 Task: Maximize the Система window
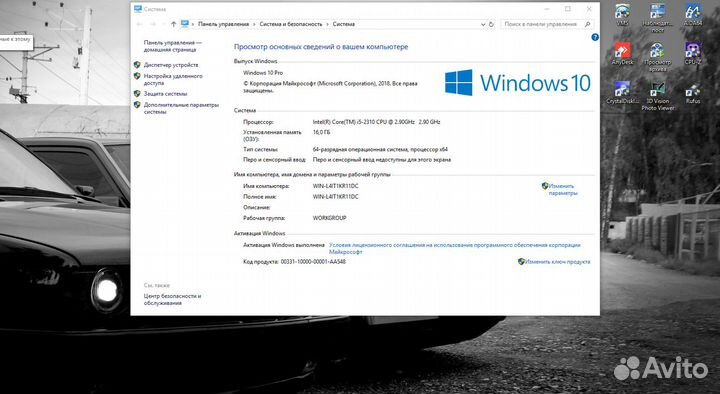[568, 9]
